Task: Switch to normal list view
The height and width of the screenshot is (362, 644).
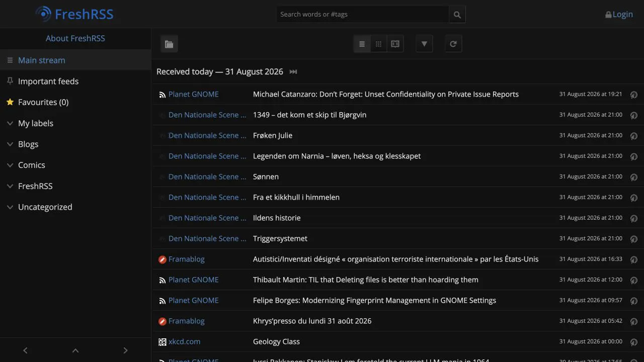Action: pyautogui.click(x=362, y=44)
